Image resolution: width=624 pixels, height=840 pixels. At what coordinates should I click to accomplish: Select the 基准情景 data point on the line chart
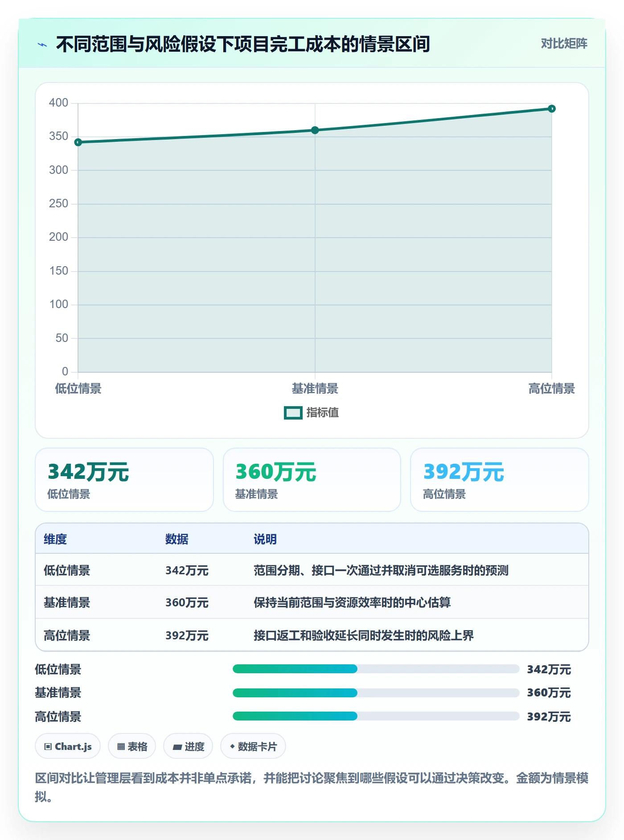pos(315,130)
